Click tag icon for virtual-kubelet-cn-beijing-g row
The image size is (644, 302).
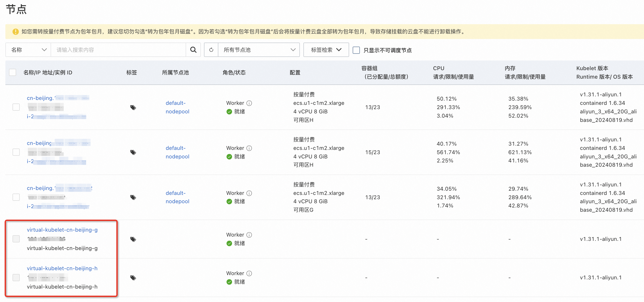coord(133,239)
